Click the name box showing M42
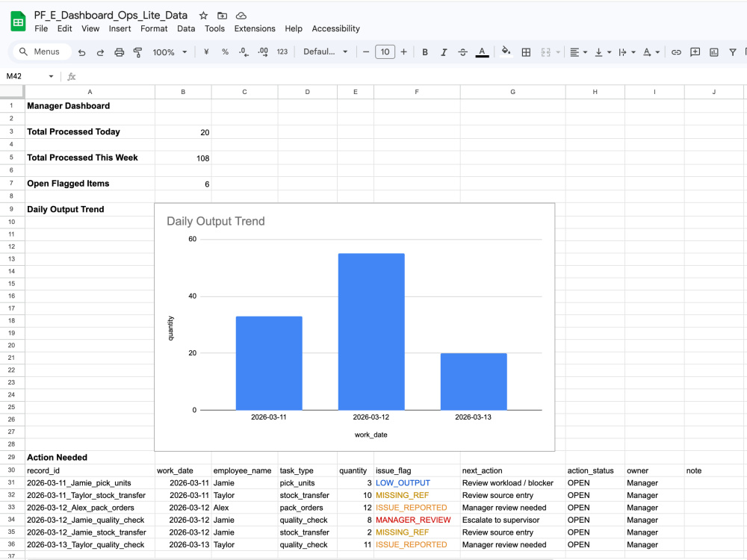Screen dimensions: 747x560 click(24, 76)
